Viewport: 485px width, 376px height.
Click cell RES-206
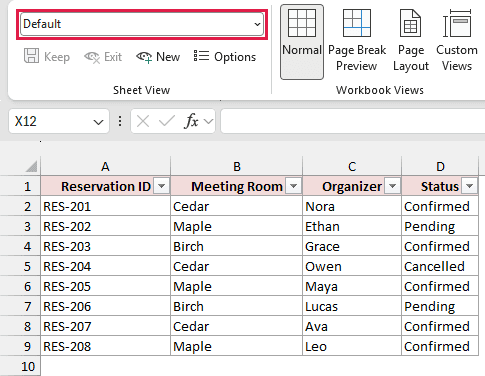pyautogui.click(x=105, y=306)
